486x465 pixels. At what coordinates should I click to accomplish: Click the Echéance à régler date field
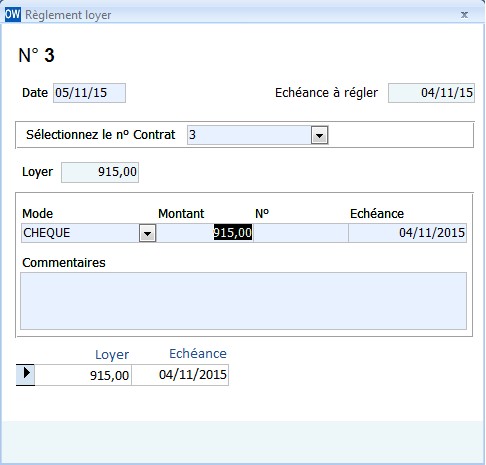point(431,93)
